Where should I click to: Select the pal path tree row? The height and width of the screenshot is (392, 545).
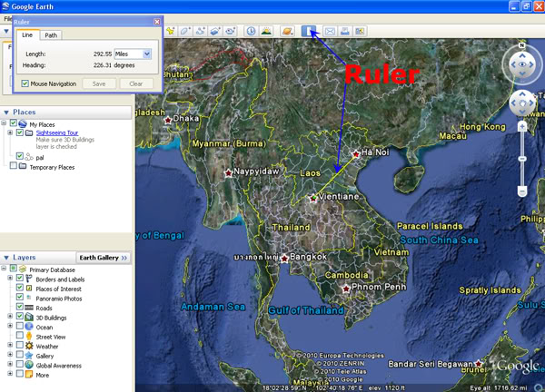tap(40, 158)
